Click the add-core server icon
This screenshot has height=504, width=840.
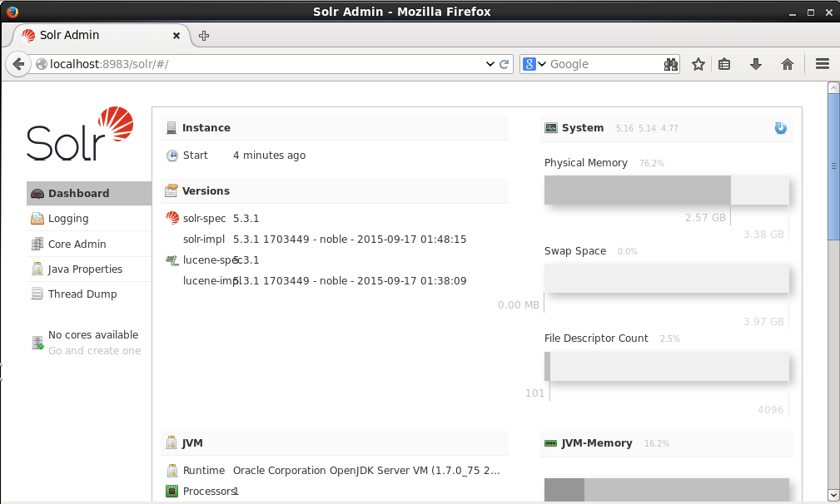[x=37, y=343]
